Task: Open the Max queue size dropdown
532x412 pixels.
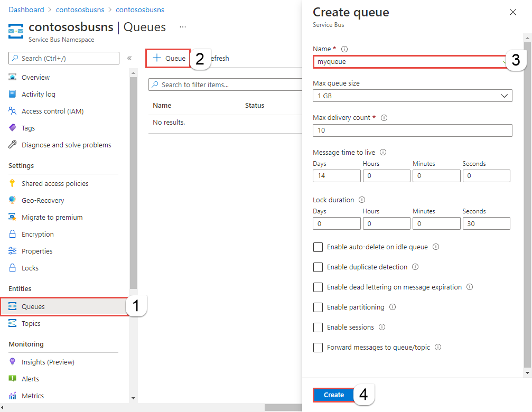Action: 412,96
